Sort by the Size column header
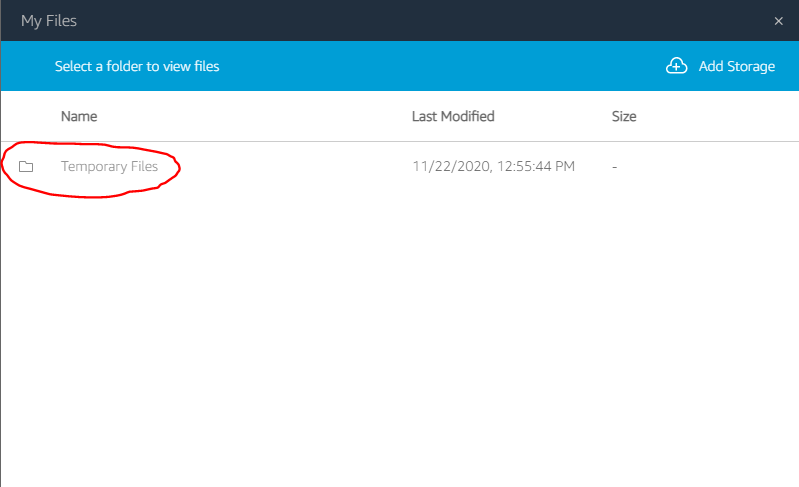This screenshot has height=487, width=799. [x=624, y=116]
